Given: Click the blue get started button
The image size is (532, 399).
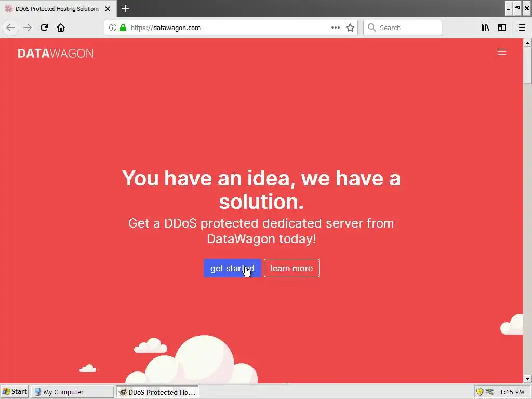Looking at the screenshot, I should point(232,268).
